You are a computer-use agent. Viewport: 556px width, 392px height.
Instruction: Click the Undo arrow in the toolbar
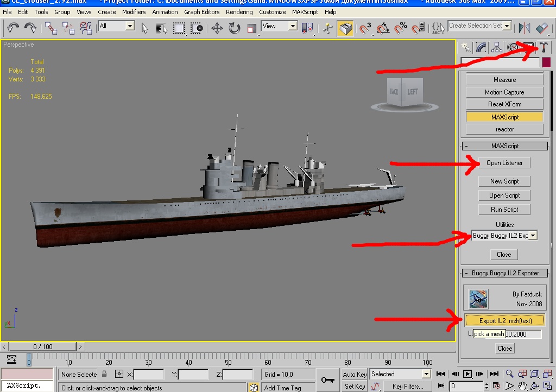(13, 28)
